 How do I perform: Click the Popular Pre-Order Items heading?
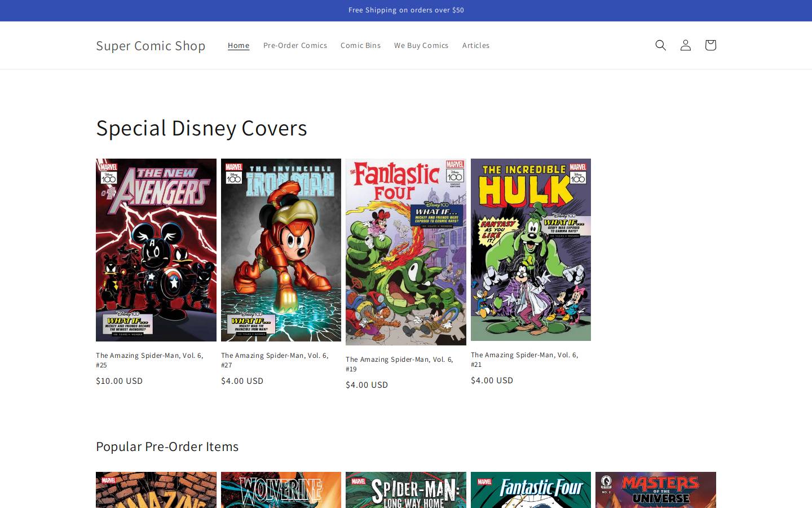click(x=167, y=446)
